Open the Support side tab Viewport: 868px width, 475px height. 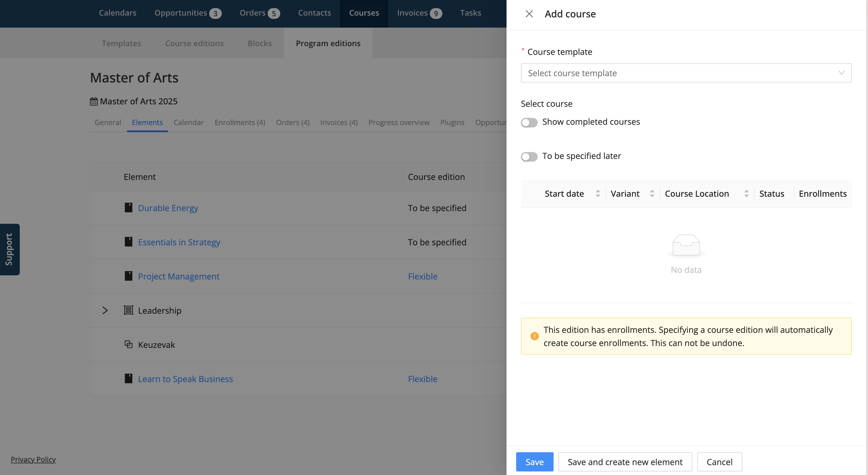9,249
